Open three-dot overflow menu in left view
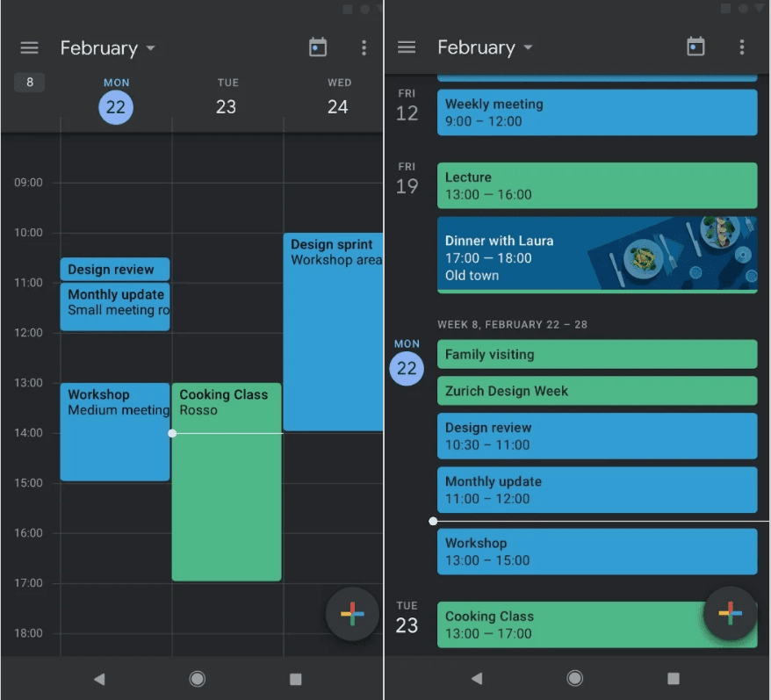 pos(364,47)
